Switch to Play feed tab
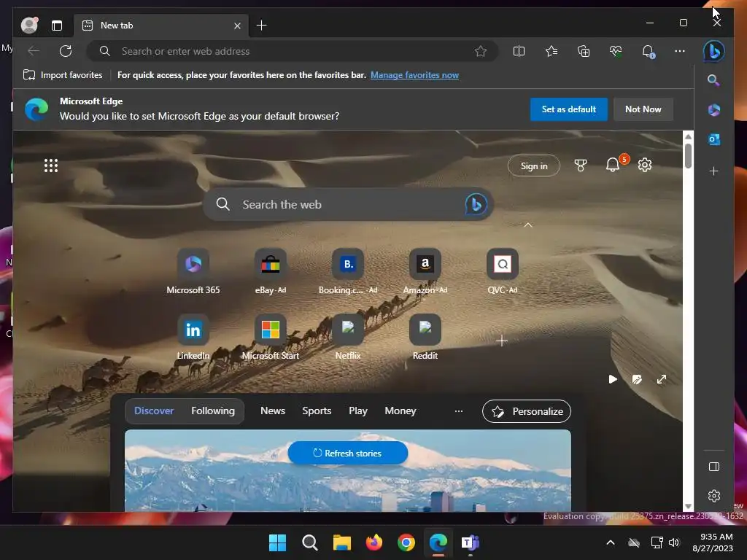The width and height of the screenshot is (747, 560). [357, 411]
